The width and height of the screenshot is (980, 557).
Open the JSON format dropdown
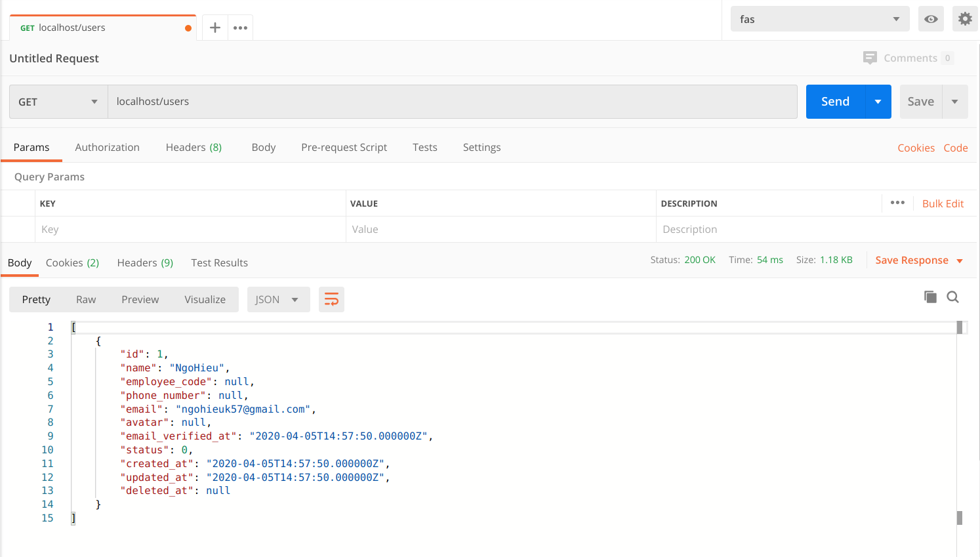click(x=277, y=300)
